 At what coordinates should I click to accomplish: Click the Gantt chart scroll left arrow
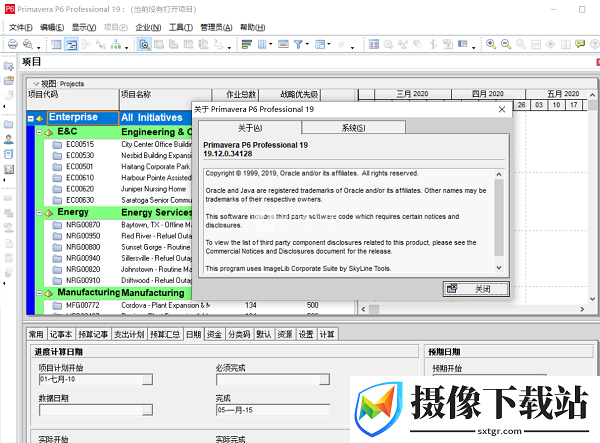click(364, 309)
